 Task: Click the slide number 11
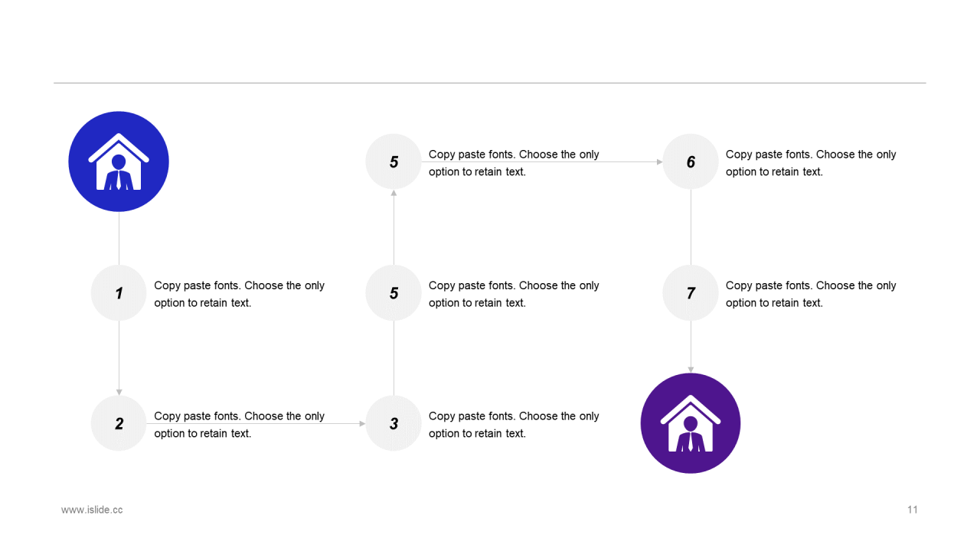(x=913, y=510)
